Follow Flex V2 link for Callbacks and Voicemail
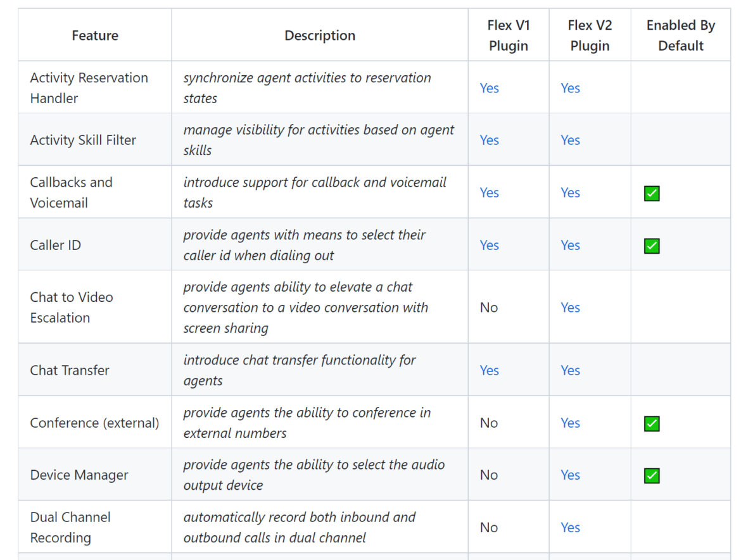This screenshot has width=741, height=560. tap(570, 192)
